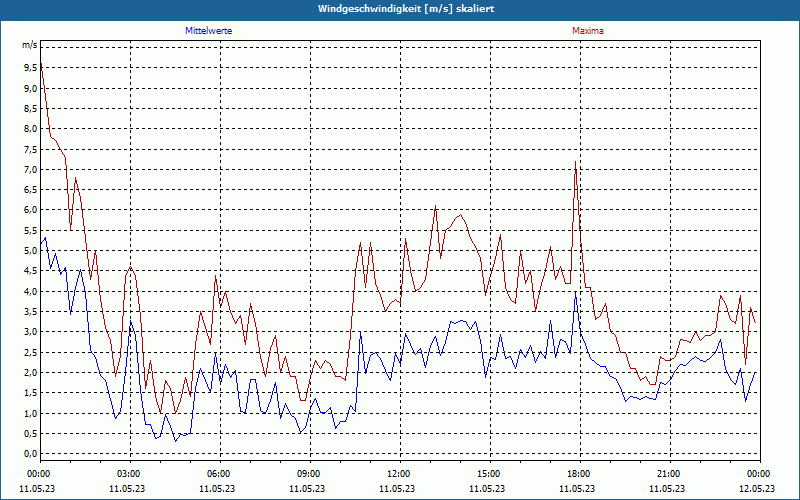Click the '7,5' y-axis value

(31, 149)
